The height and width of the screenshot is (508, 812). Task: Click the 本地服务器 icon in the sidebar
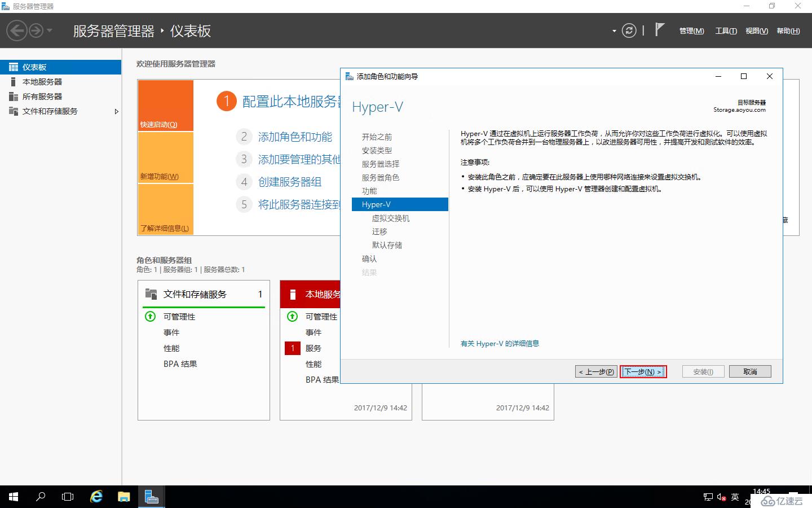[x=14, y=82]
